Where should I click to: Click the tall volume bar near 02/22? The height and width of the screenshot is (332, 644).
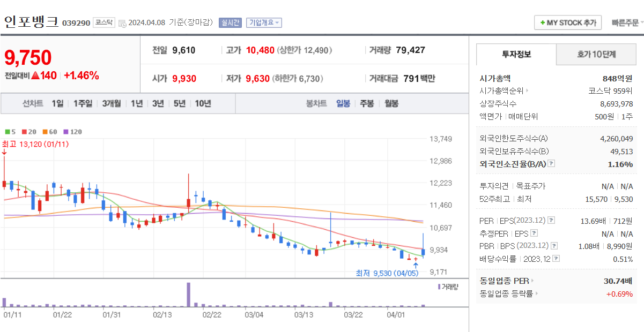click(x=189, y=295)
